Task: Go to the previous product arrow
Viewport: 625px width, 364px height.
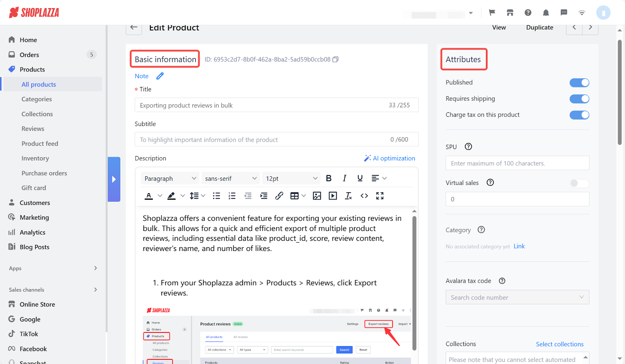Action: 574,27
